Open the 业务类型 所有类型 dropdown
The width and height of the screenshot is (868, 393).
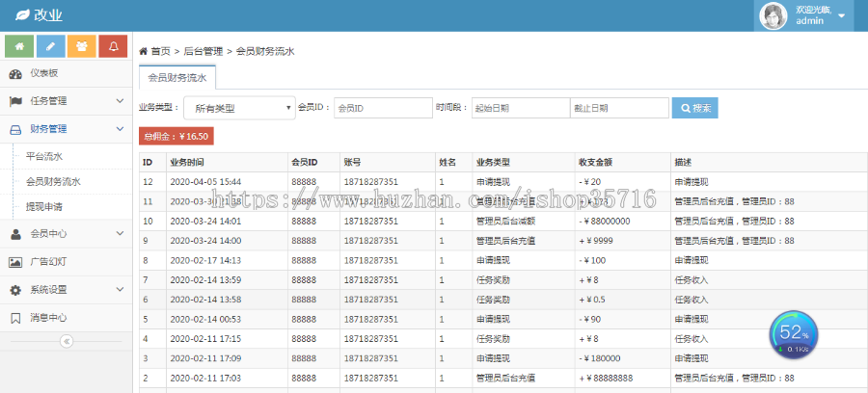tap(238, 108)
